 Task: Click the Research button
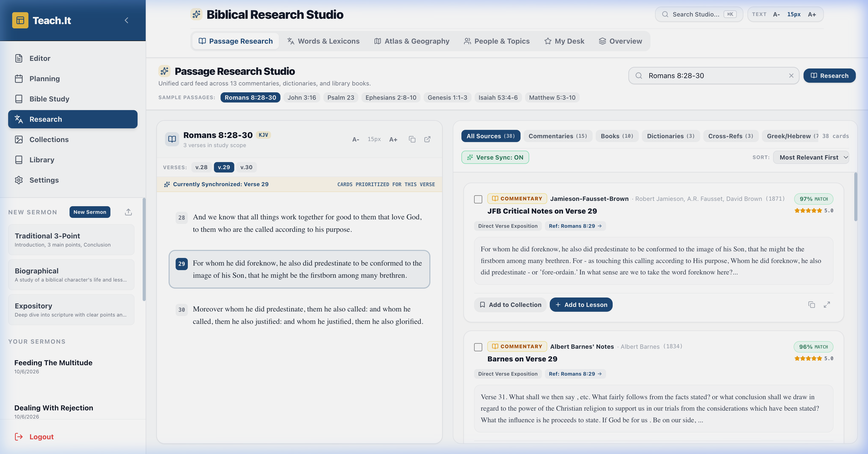coord(829,75)
